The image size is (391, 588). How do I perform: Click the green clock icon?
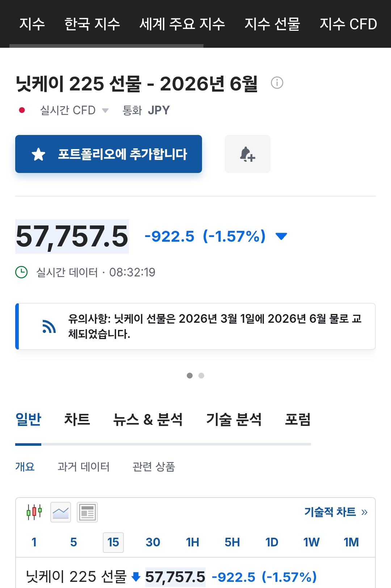[21, 272]
